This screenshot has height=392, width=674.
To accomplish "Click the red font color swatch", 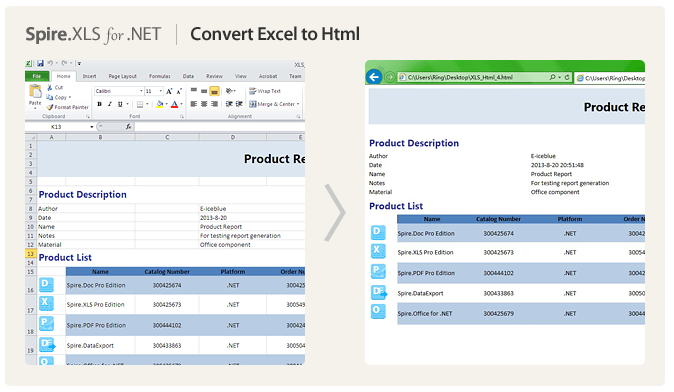I will click(x=175, y=104).
